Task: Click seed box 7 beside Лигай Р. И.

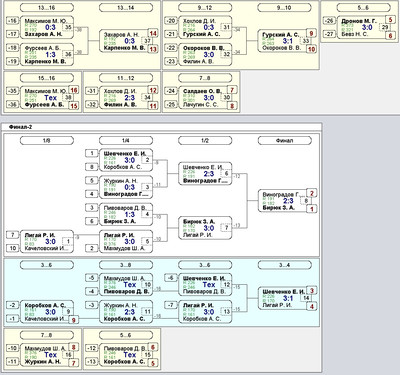Action: tap(13, 235)
